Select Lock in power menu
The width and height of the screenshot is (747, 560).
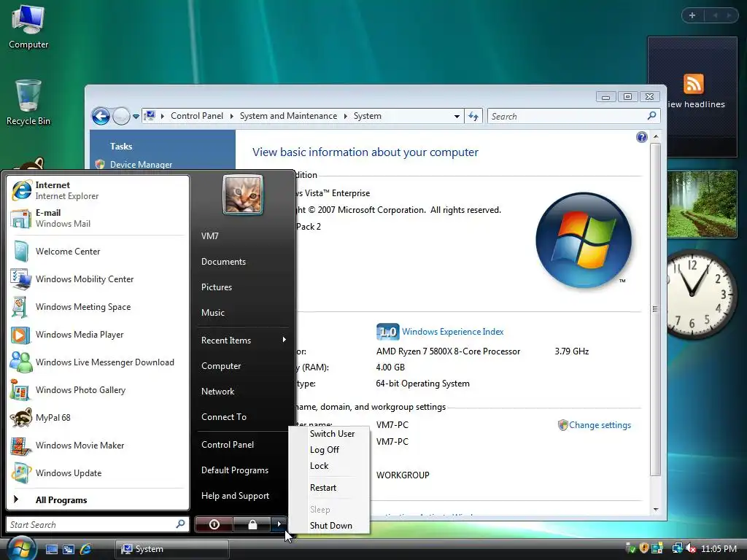(x=320, y=466)
